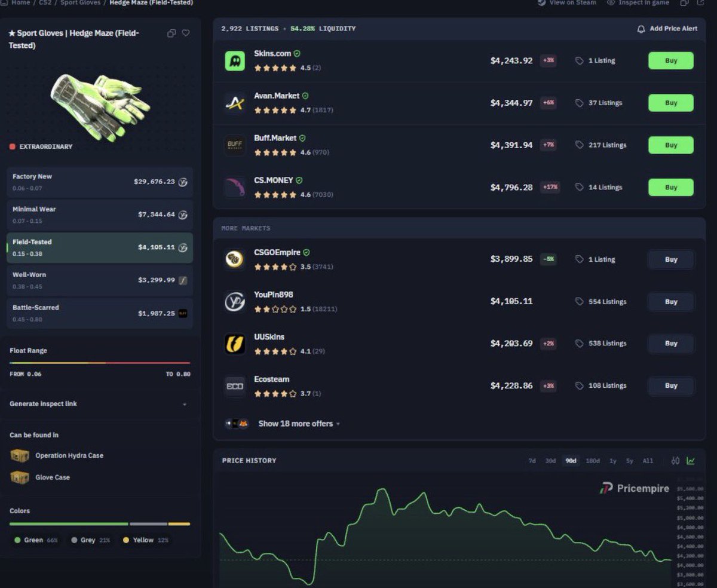Image resolution: width=717 pixels, height=588 pixels.
Task: Favorite this item with the heart icon
Action: (186, 33)
